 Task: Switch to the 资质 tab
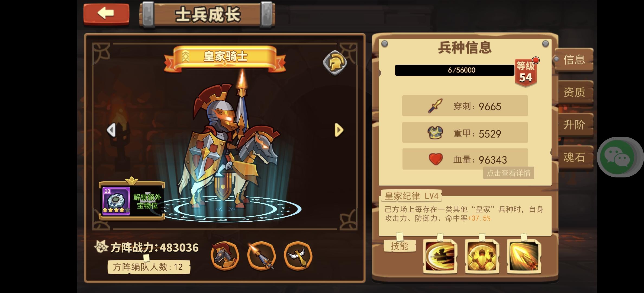click(574, 92)
